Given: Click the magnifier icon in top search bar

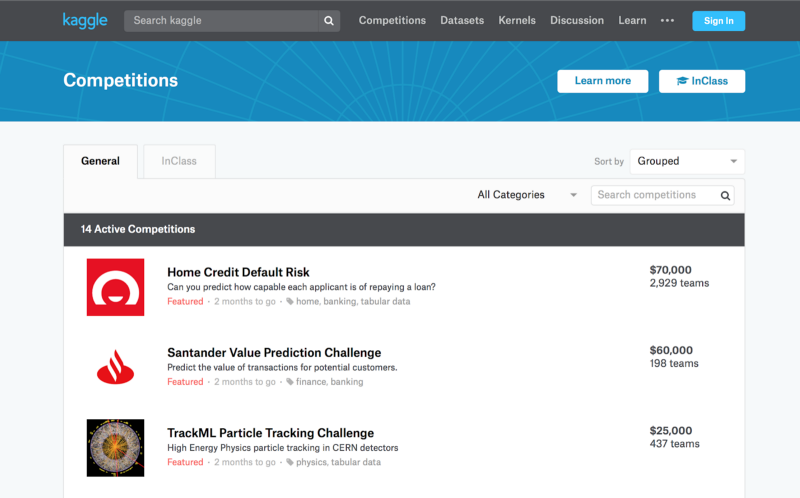Looking at the screenshot, I should [x=329, y=21].
